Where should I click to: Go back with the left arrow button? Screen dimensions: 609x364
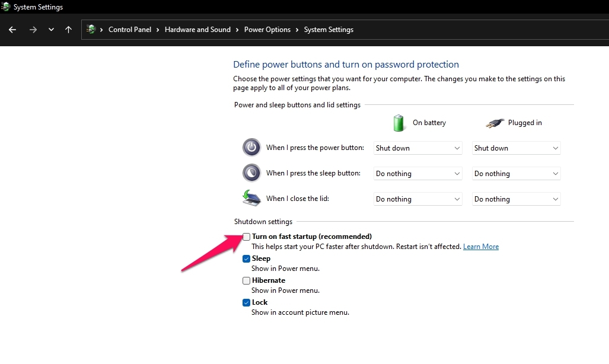point(12,30)
